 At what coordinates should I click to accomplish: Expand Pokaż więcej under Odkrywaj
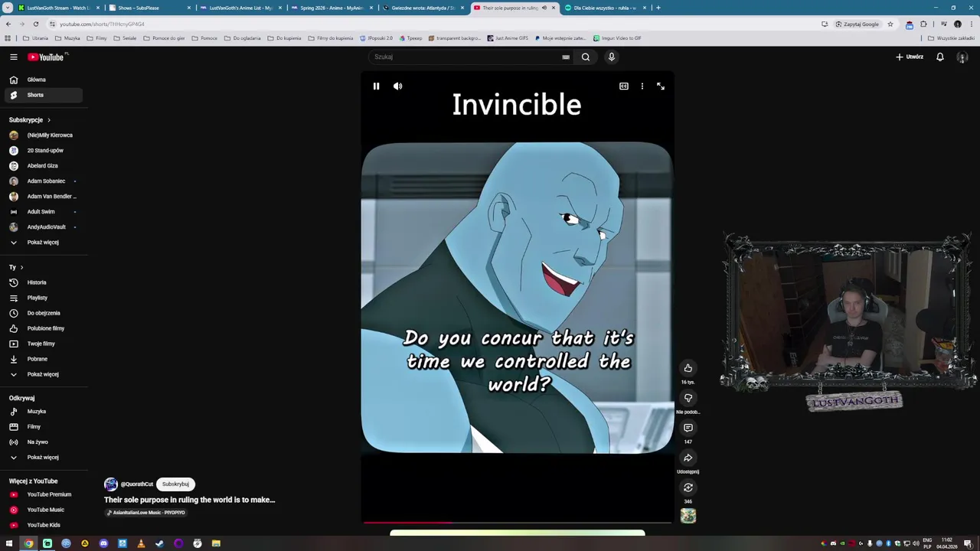click(44, 458)
